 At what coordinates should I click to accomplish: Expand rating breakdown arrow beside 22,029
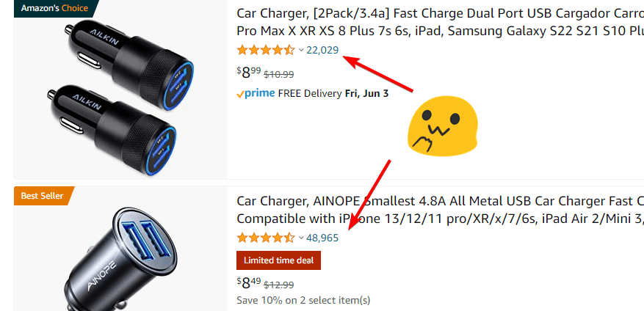tap(301, 50)
